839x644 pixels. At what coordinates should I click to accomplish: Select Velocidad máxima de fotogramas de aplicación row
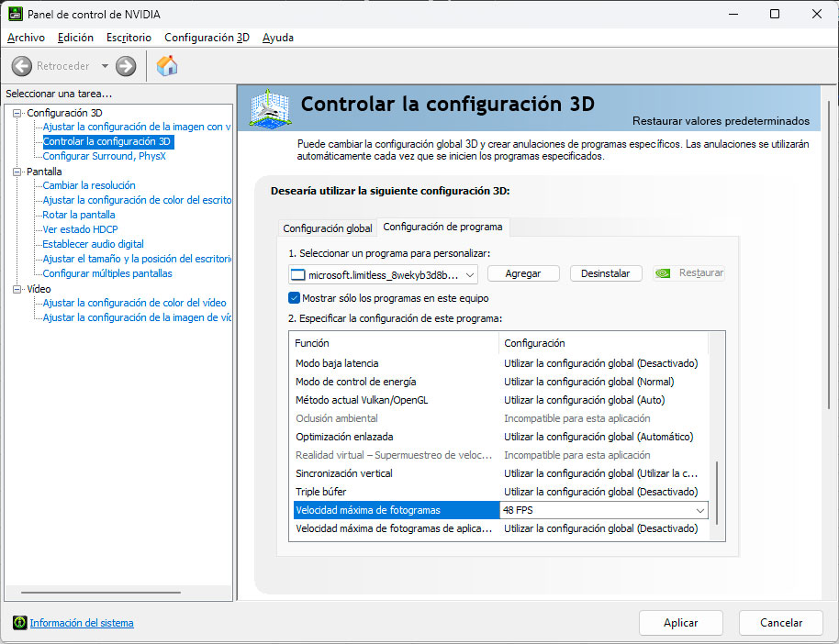pos(500,528)
